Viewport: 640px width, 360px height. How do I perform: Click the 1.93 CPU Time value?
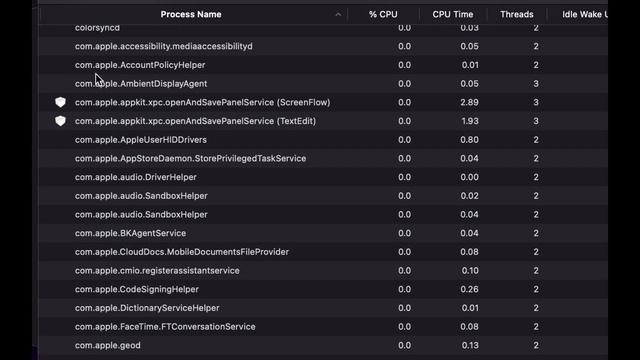(x=470, y=121)
